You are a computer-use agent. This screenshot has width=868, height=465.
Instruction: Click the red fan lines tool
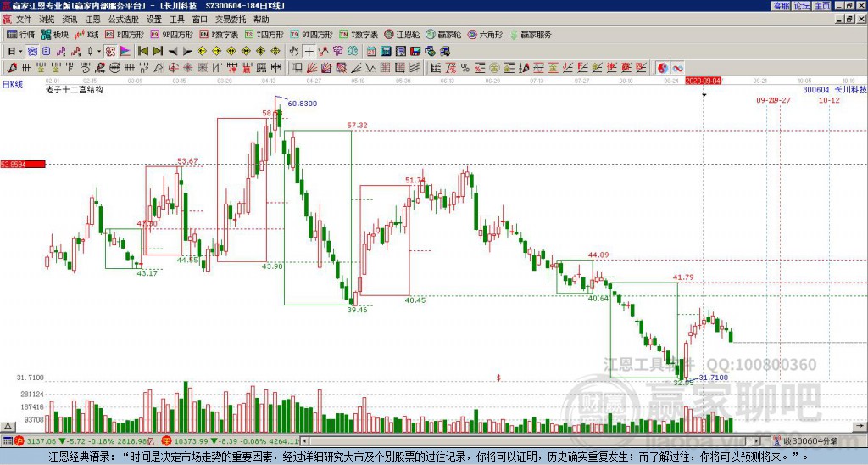pos(312,68)
